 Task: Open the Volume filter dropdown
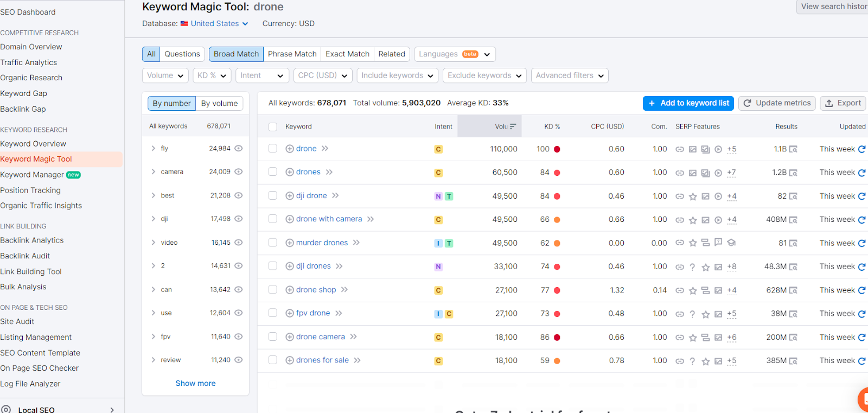[165, 75]
